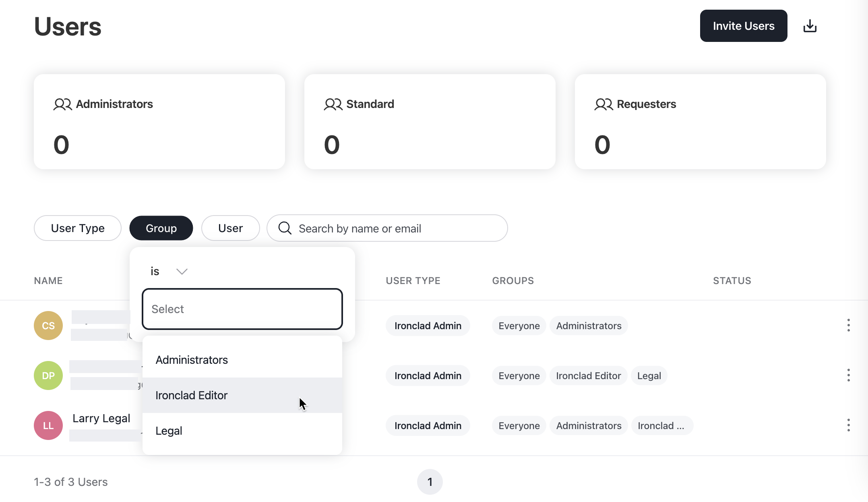The height and width of the screenshot is (502, 868).
Task: Click Legal group tag in DP row
Action: click(x=649, y=375)
